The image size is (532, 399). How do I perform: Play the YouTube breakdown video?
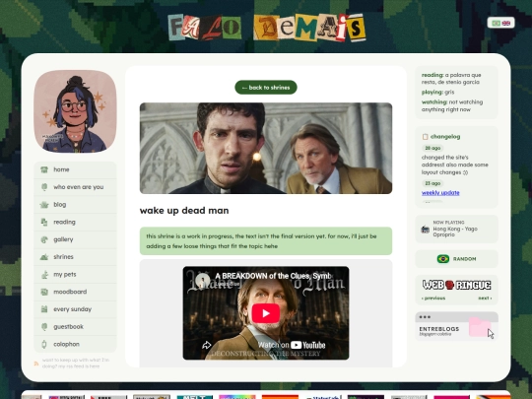[x=266, y=313]
